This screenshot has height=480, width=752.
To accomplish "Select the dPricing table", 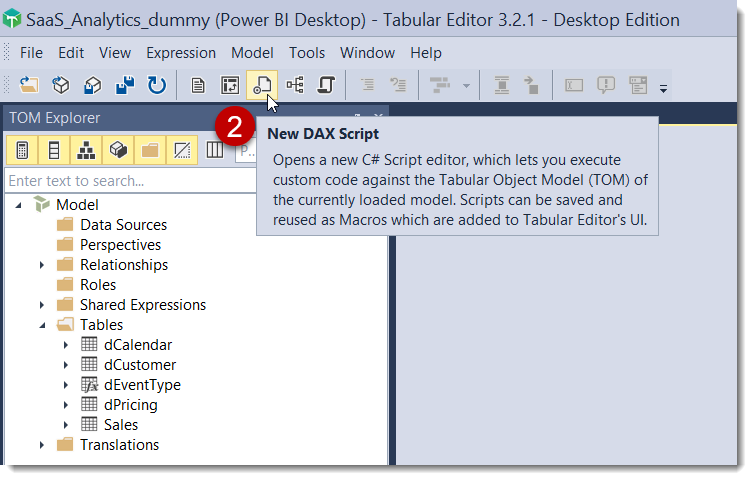I will point(130,405).
